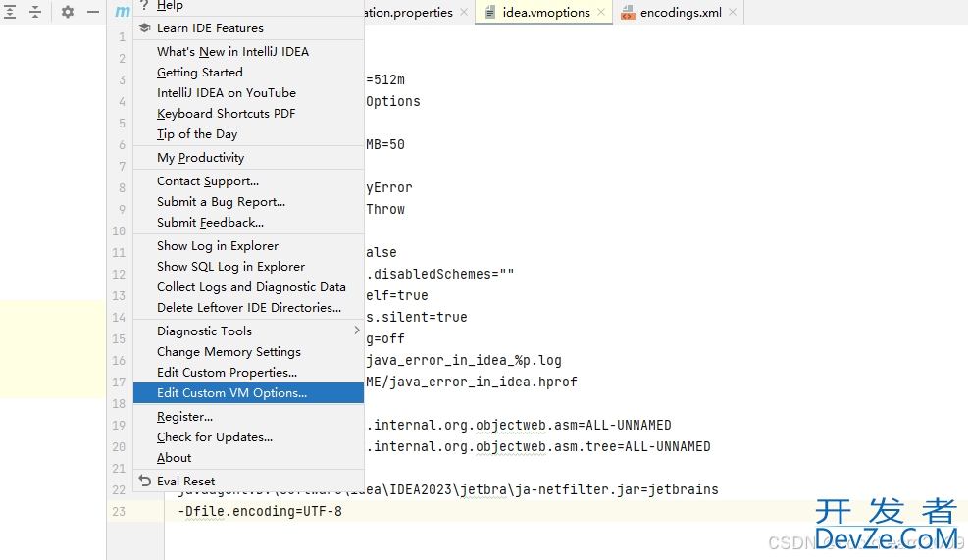The width and height of the screenshot is (968, 560).
Task: Open Keyboard Shortcuts PDF entry
Action: coord(226,114)
